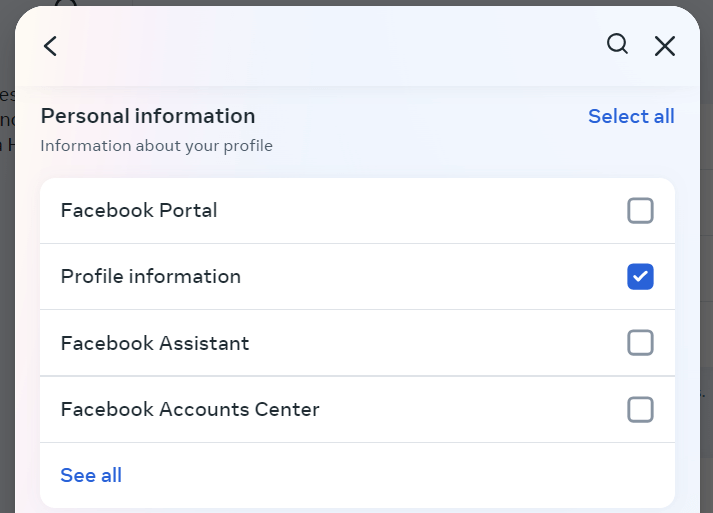
Task: Check the Facebook Portal checkbox
Action: (640, 211)
